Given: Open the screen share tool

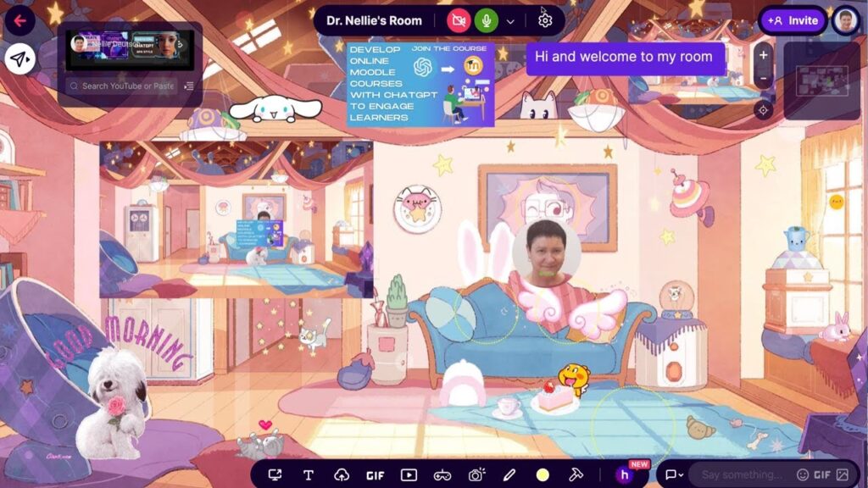Looking at the screenshot, I should pyautogui.click(x=275, y=475).
